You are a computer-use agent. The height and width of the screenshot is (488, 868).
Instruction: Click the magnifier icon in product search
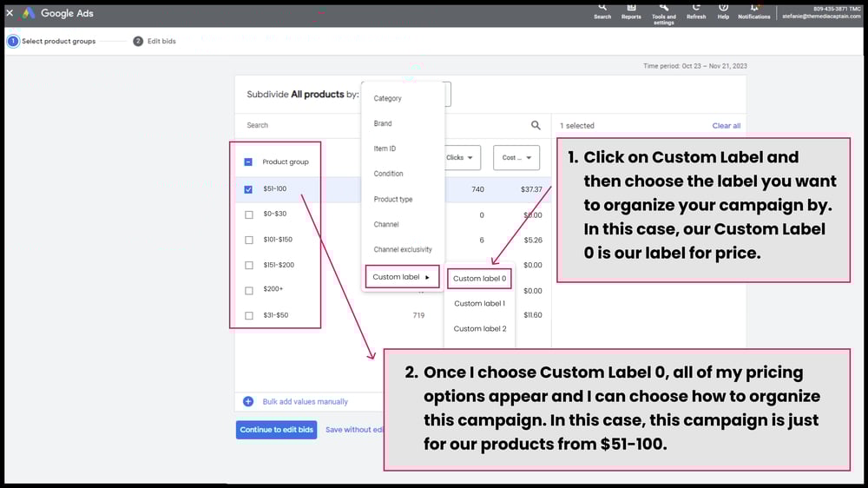point(536,125)
